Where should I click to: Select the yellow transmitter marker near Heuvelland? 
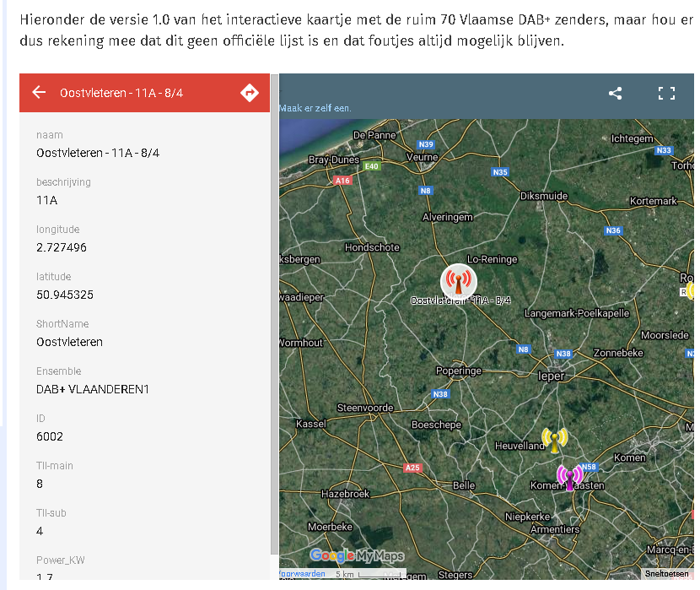pyautogui.click(x=554, y=439)
